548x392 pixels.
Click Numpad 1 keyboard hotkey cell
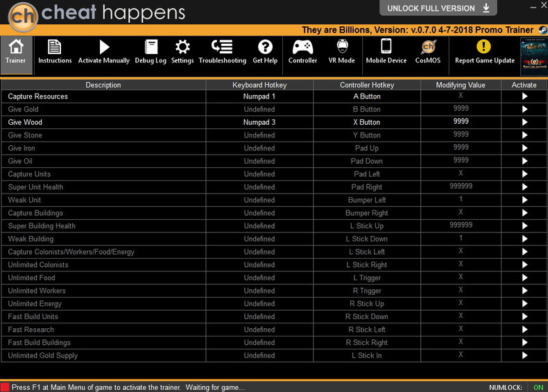coord(259,96)
